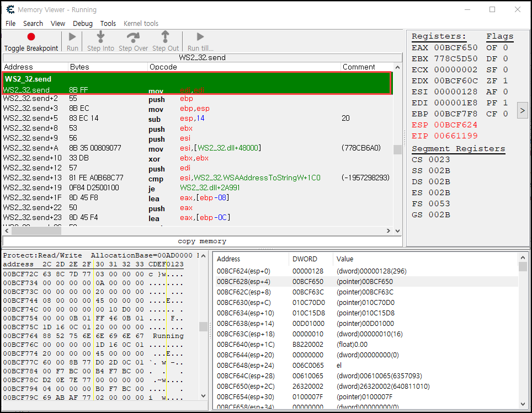Click the Protect:Read/Write info line
Screen dimensions: 532x413
[100, 255]
